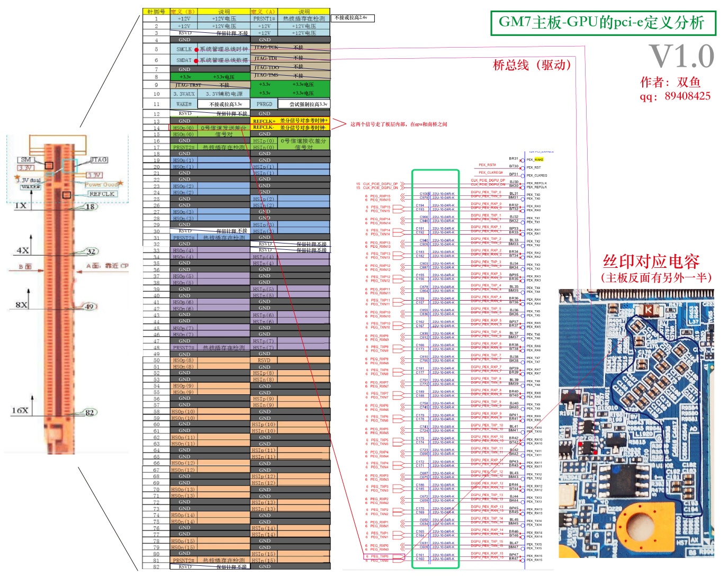Screen dimensions: 728x577
Task: Click the 'WAKE#' box on the slot diagram
Action: pyautogui.click(x=31, y=187)
